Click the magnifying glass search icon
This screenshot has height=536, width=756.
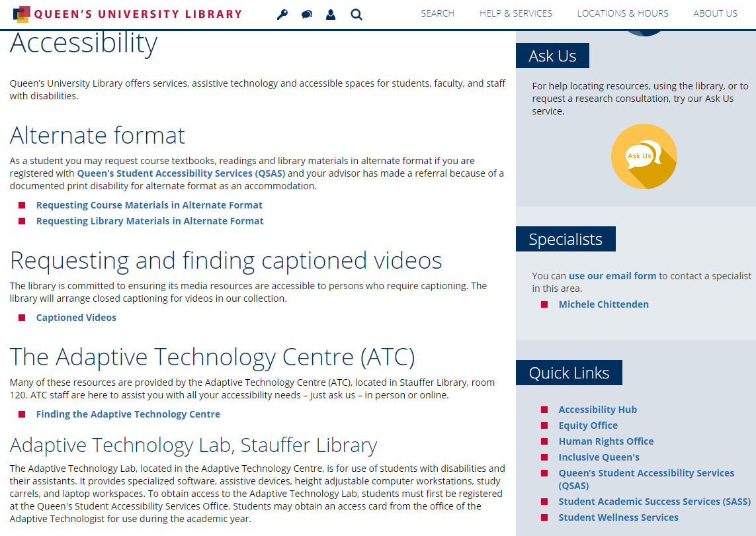click(x=357, y=15)
